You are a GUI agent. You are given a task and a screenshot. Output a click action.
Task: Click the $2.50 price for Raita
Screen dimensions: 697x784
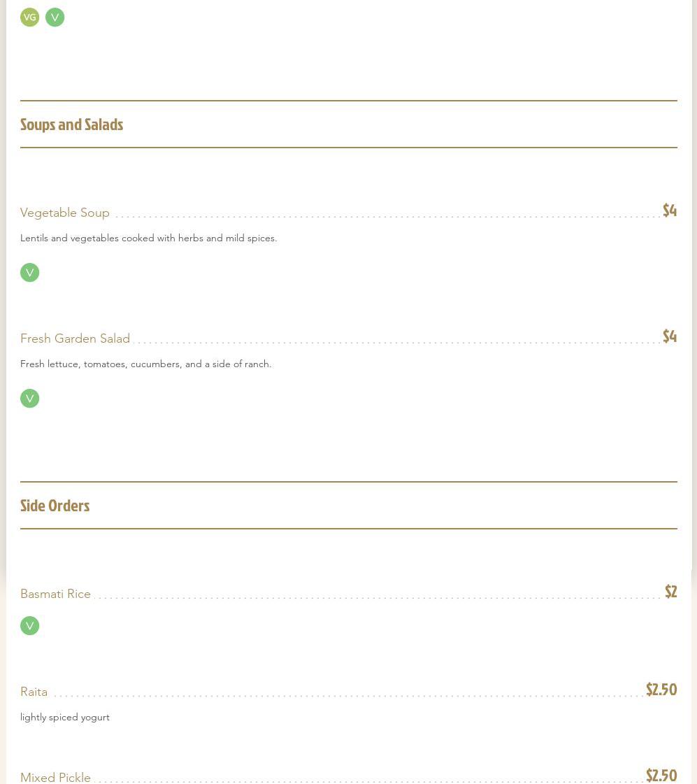click(661, 690)
